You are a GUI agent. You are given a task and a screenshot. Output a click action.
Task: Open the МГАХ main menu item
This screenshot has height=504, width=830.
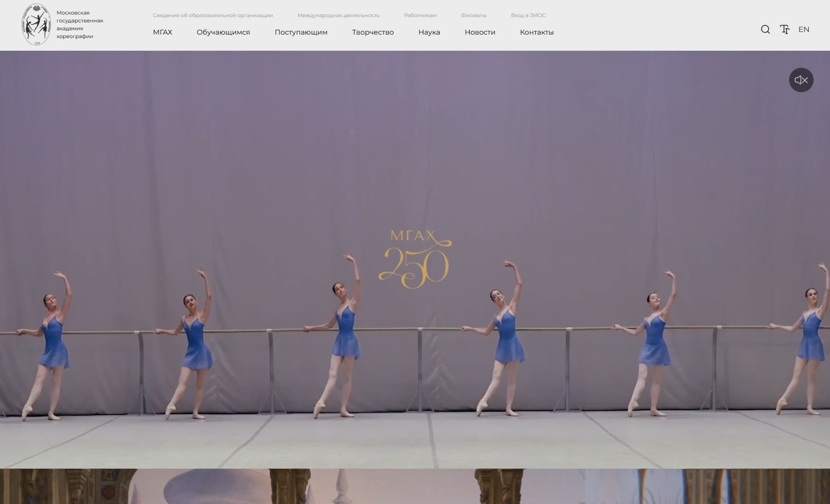coord(162,32)
